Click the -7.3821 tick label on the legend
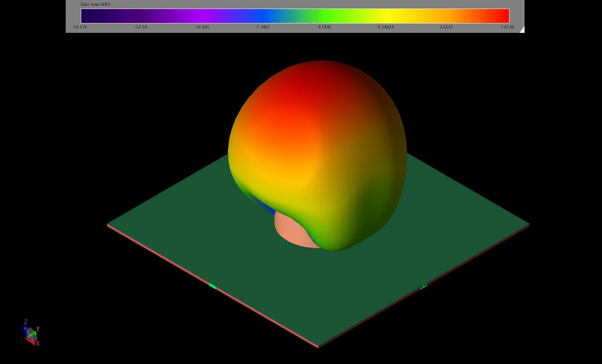Screen dimensions: 602x364 click(x=263, y=27)
